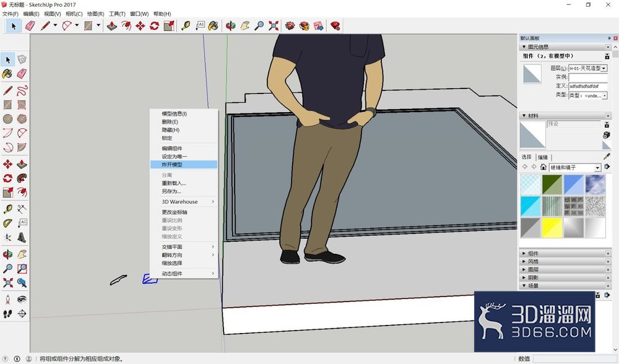Pick the dark green material swatch
Viewport: 619px width, 364px height.
[x=552, y=184]
